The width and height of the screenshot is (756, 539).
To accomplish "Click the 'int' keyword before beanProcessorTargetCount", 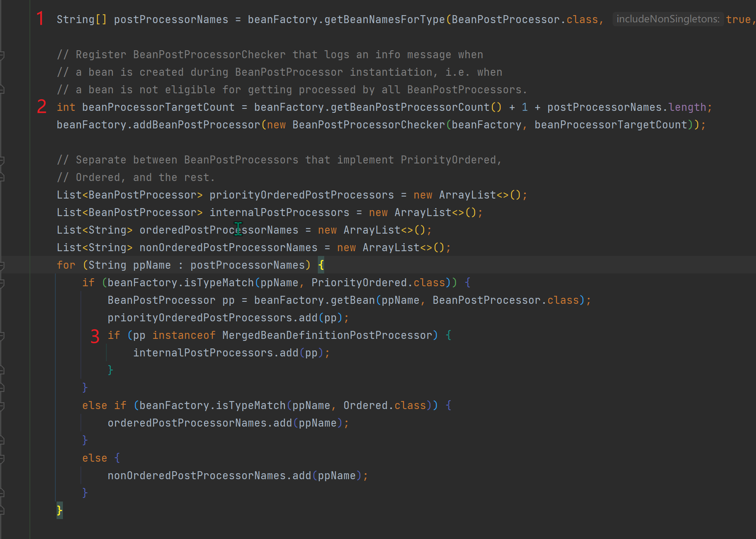I will (66, 107).
